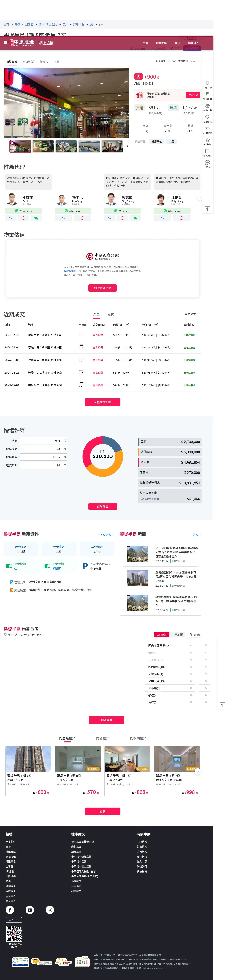
Task: Click the Centaline Property logo
Action: (22, 43)
